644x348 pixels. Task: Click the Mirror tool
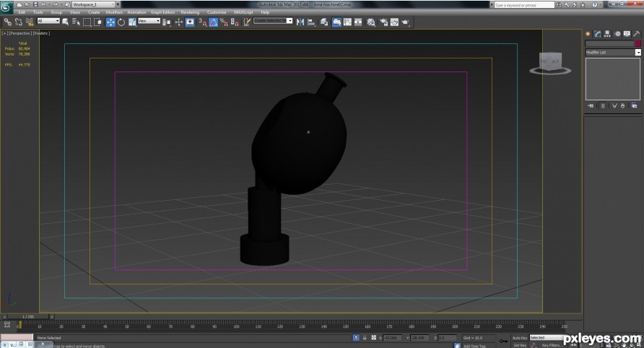point(300,22)
